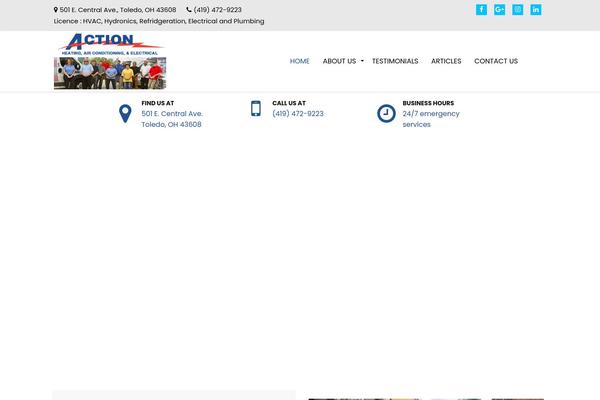
Task: Click the top bar phone number (419) 472-9223
Action: [x=217, y=10]
